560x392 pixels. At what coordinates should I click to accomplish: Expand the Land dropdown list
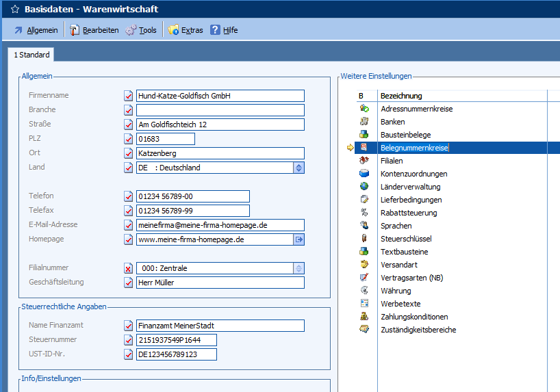tap(298, 168)
